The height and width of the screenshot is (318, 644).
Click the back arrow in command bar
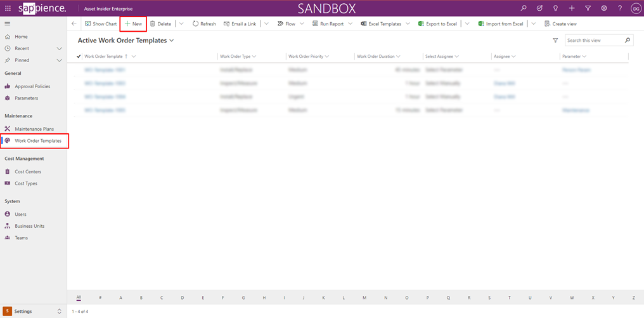74,23
